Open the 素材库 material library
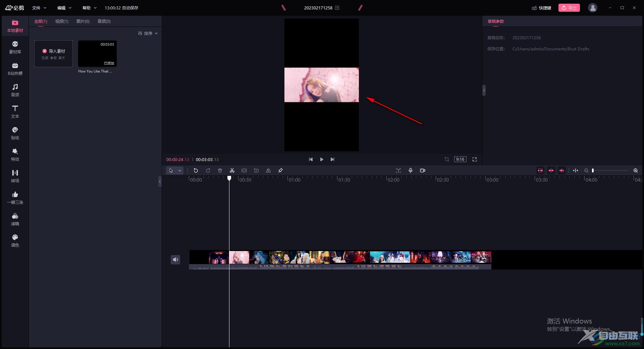The height and width of the screenshot is (349, 644). point(15,48)
